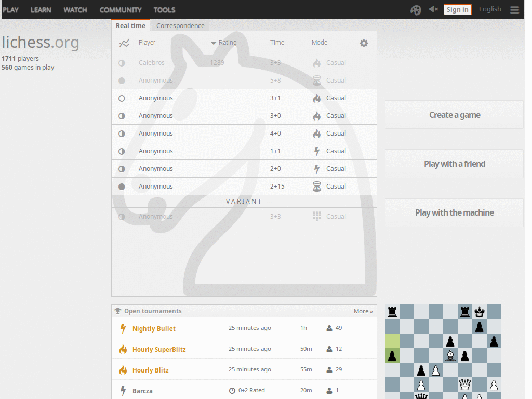Click the lichess.org logo title

pos(41,43)
